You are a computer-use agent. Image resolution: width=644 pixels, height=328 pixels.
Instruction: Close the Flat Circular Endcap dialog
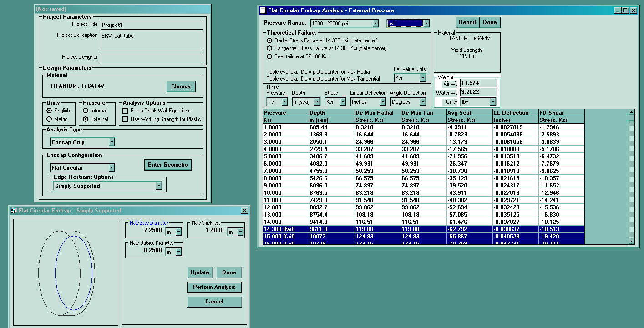pos(245,211)
